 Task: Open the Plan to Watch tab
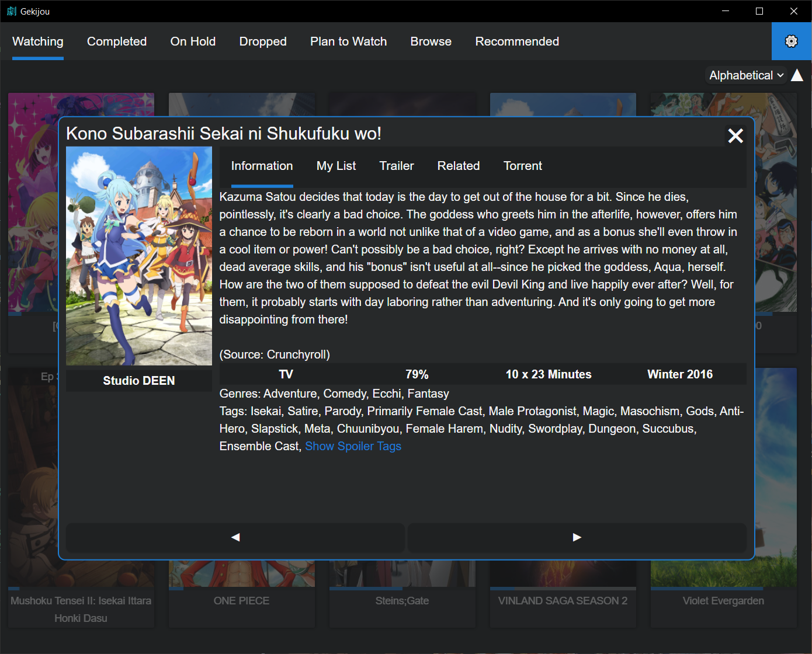(349, 41)
